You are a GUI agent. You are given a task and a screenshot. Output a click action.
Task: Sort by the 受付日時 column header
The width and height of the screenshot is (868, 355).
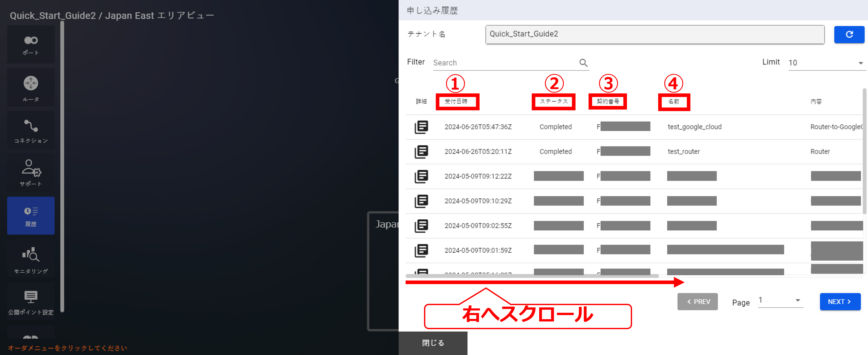(x=456, y=101)
